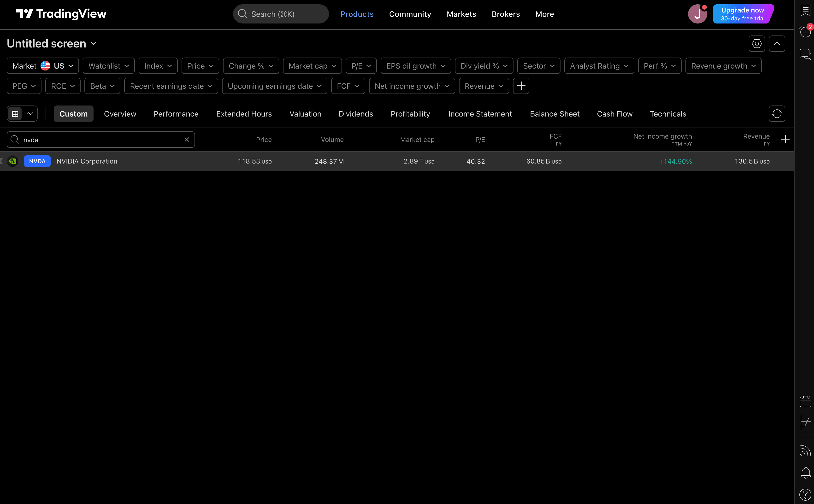Collapse the filters panel with up arrow

click(x=777, y=44)
